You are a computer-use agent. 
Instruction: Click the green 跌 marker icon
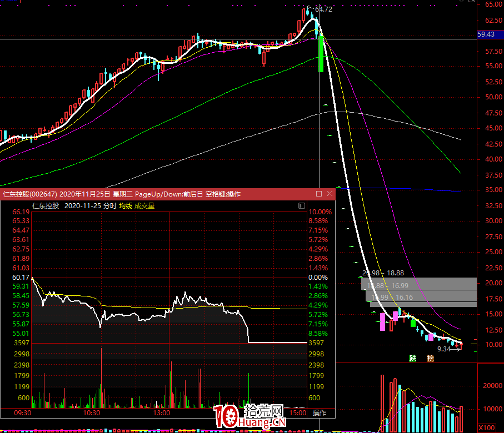(413, 358)
